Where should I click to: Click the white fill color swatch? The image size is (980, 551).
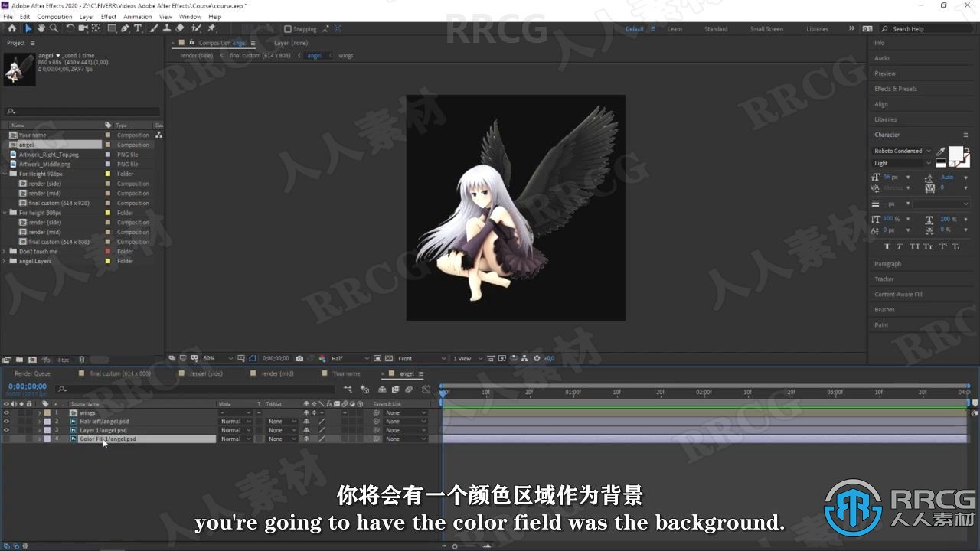(955, 154)
